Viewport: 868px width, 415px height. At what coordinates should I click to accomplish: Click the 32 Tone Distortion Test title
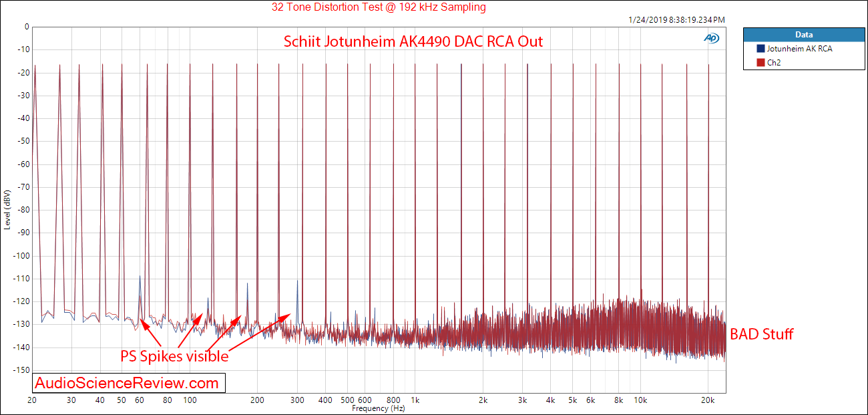click(379, 7)
